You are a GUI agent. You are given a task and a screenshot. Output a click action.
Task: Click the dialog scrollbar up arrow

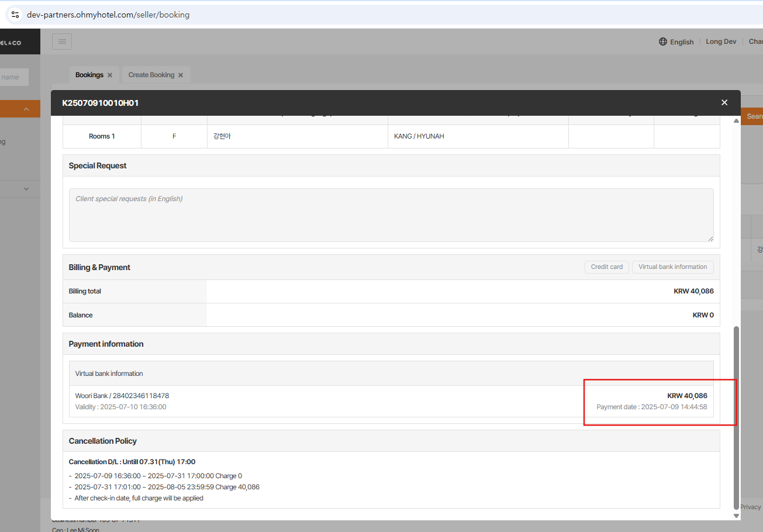tap(736, 120)
